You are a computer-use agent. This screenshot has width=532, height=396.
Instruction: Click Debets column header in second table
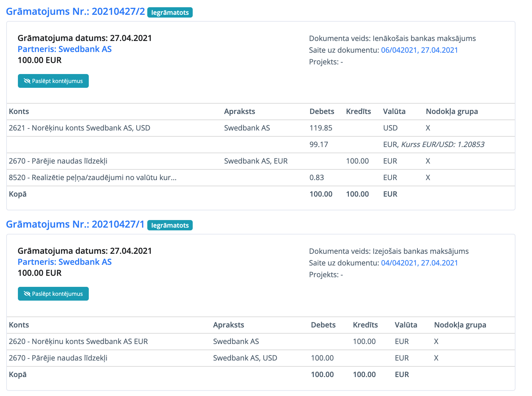tap(323, 325)
